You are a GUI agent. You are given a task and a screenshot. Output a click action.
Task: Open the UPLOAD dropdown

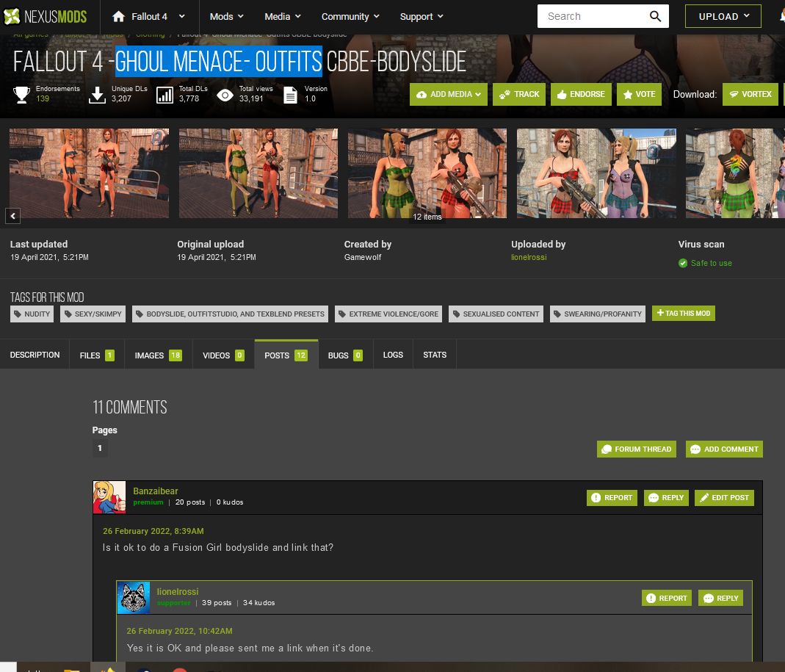click(723, 16)
